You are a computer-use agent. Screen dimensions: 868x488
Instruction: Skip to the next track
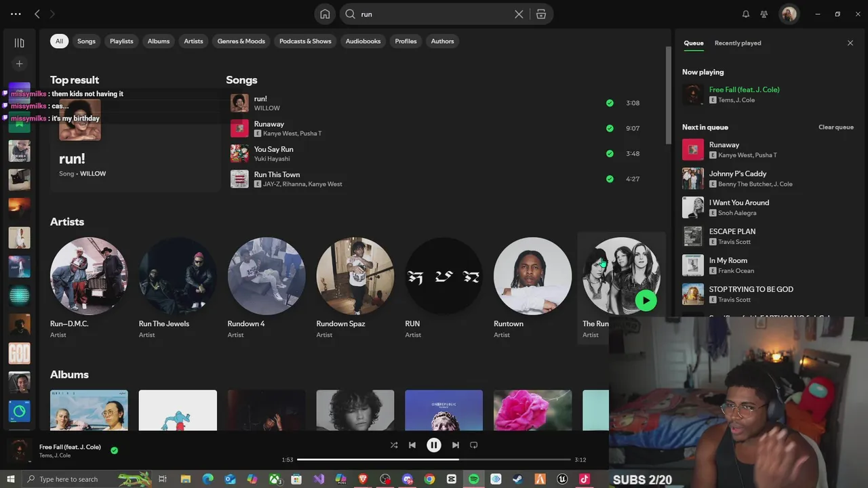coord(455,445)
